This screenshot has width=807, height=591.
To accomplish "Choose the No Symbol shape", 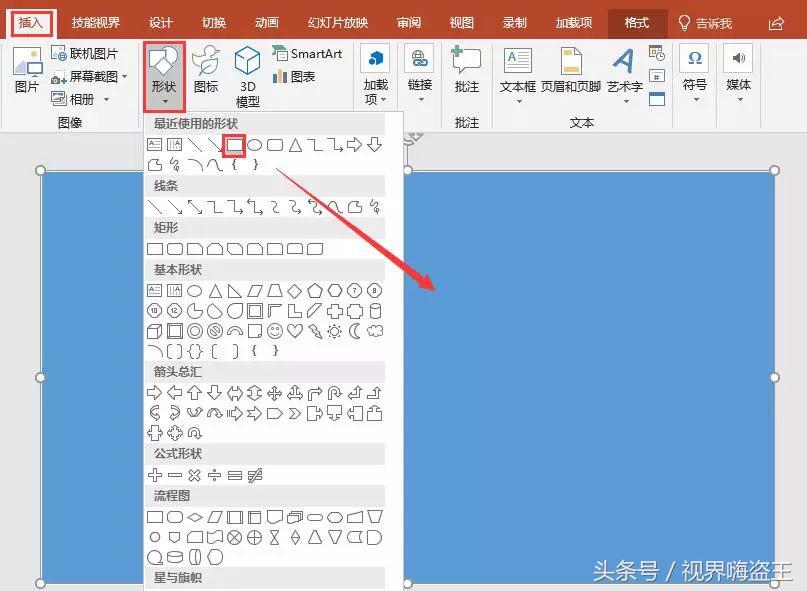I will pos(215,331).
